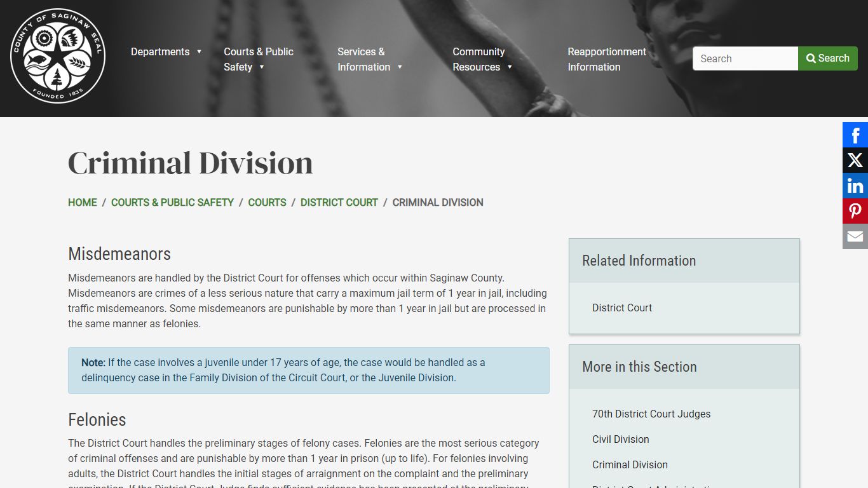Viewport: 868px width, 488px height.
Task: Focus the Search input field
Action: (x=745, y=58)
